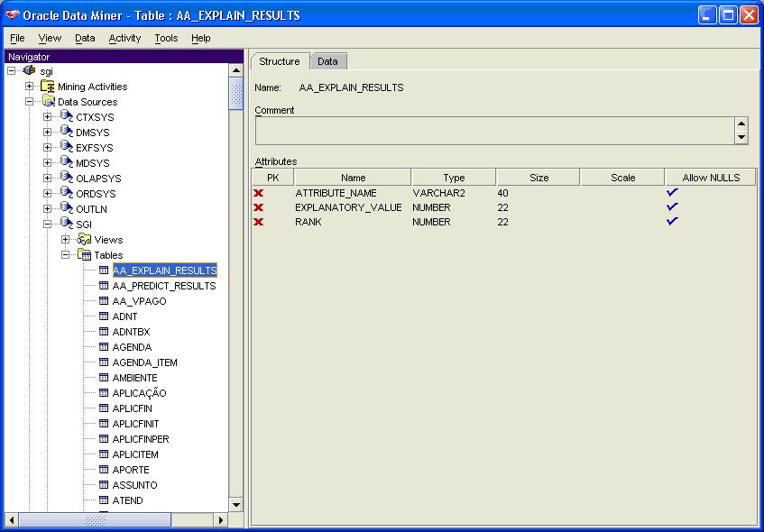Image resolution: width=764 pixels, height=532 pixels.
Task: Toggle Allow NULLS checkmark for ATTRIBUTE_NAME
Action: point(671,193)
